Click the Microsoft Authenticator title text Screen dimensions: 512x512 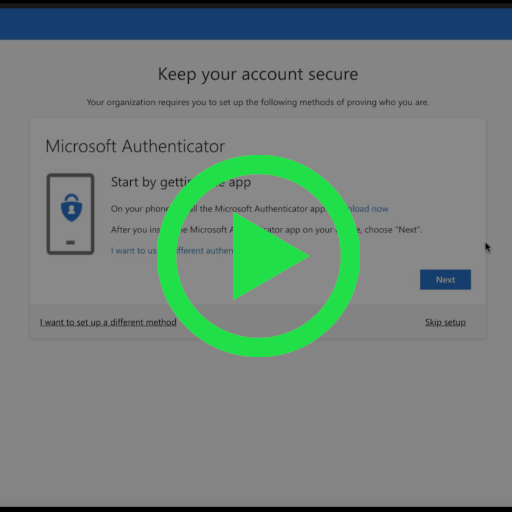[135, 146]
